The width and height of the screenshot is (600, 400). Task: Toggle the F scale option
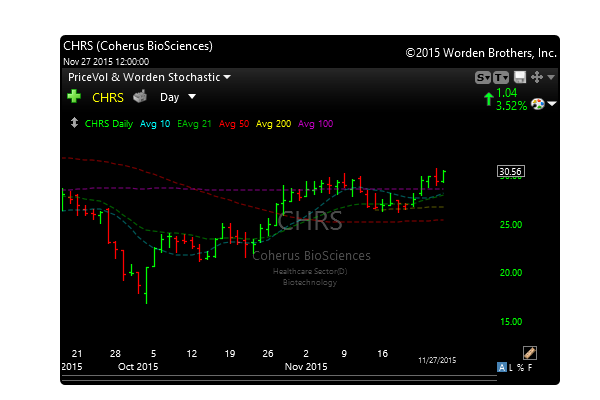(530, 368)
